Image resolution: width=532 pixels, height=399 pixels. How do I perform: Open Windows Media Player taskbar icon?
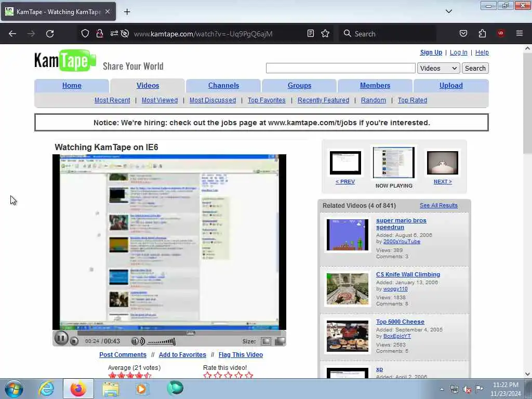[142, 389]
